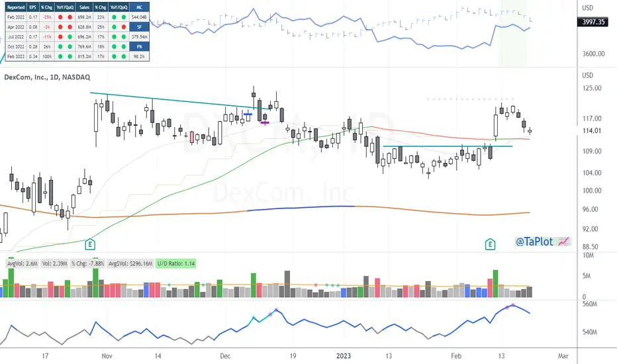This screenshot has width=617, height=364.
Task: Click the Nov label on time axis
Action: click(x=107, y=356)
